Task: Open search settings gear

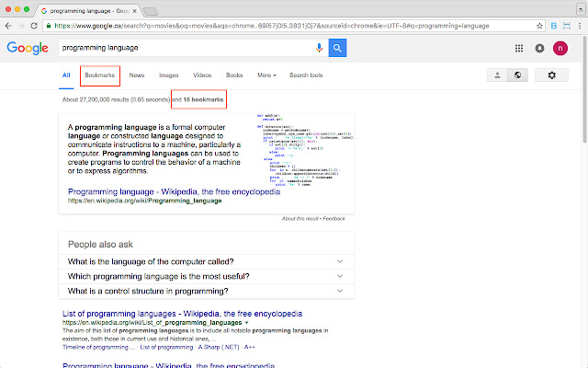Action: tap(551, 75)
